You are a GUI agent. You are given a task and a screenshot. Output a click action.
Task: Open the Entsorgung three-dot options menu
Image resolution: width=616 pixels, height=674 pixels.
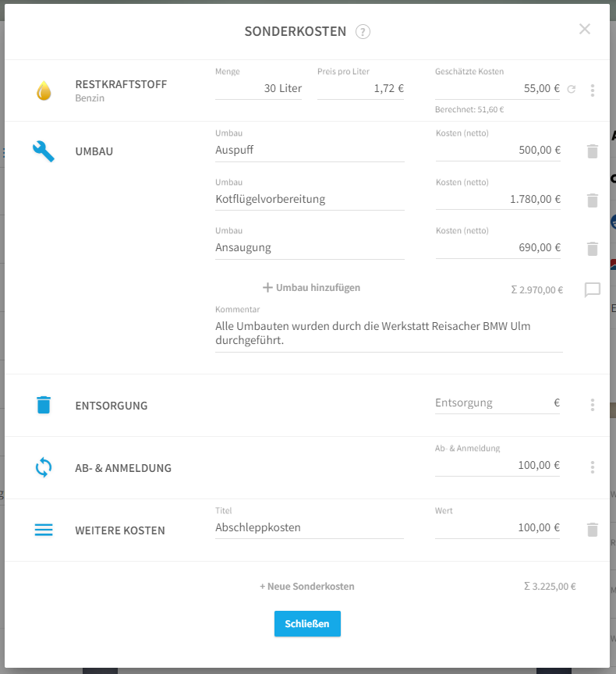click(x=593, y=405)
